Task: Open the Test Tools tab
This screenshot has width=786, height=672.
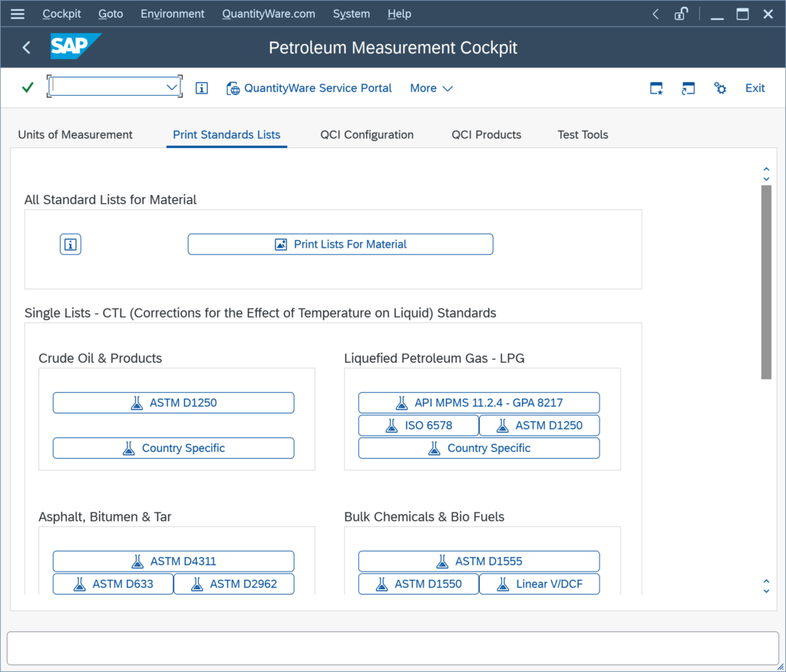Action: 583,135
